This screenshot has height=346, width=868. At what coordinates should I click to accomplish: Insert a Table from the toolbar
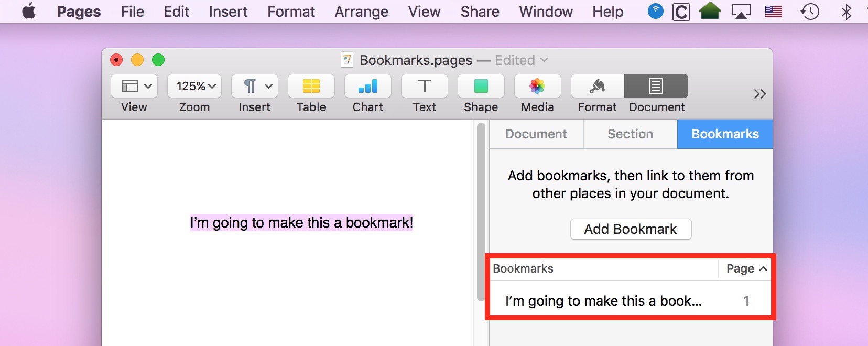pos(311,86)
